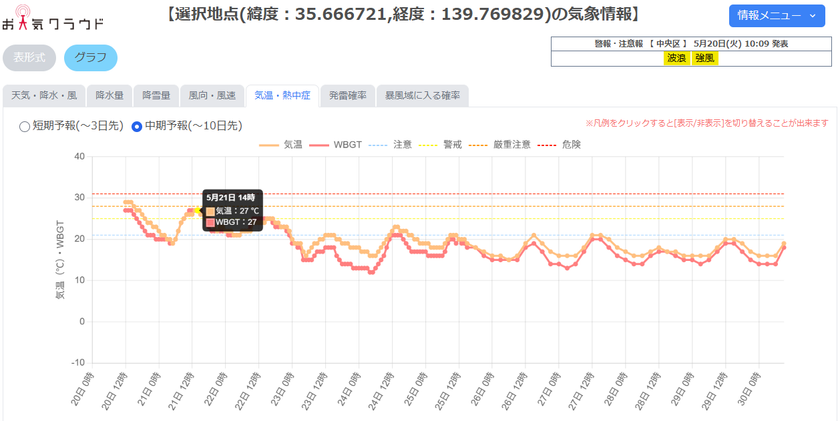Viewport: 840px width, 421px height.
Task: Toggle the 警戒 yellow legend item
Action: coord(439,145)
